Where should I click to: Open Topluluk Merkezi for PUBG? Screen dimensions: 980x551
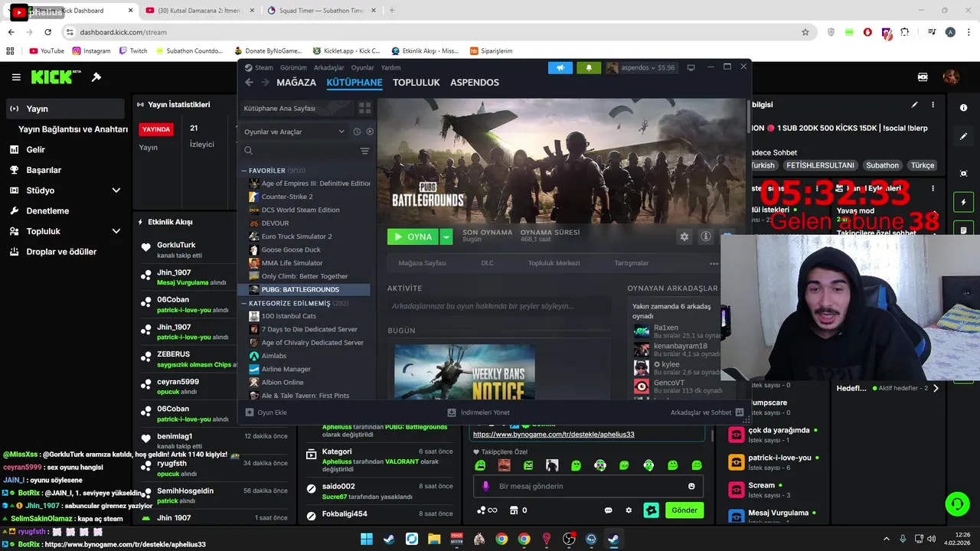(x=554, y=263)
